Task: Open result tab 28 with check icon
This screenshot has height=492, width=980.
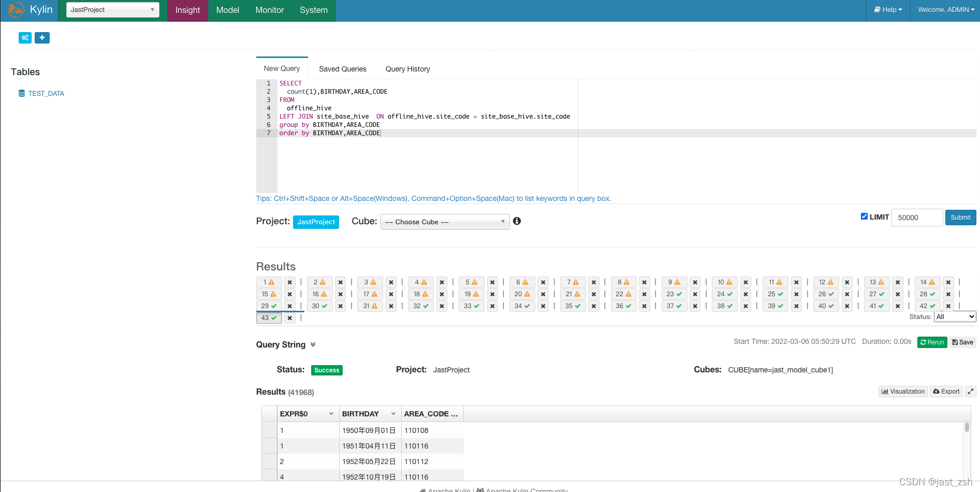Action: pos(928,294)
